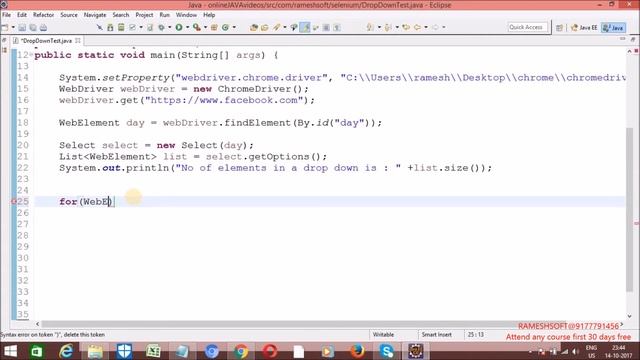640x360 pixels.
Task: Click the Forward navigation arrow icon
Action: (435, 27)
